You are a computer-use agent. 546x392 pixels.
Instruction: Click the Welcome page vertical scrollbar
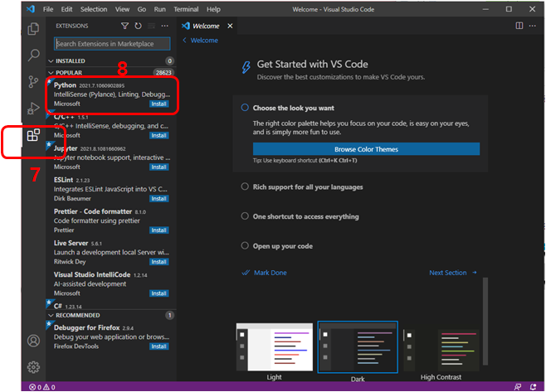click(x=485, y=322)
